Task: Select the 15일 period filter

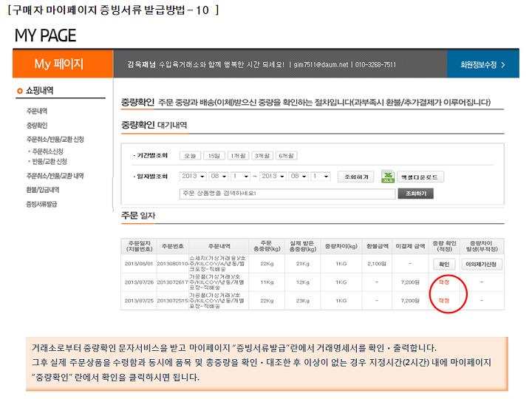Action: tap(214, 156)
